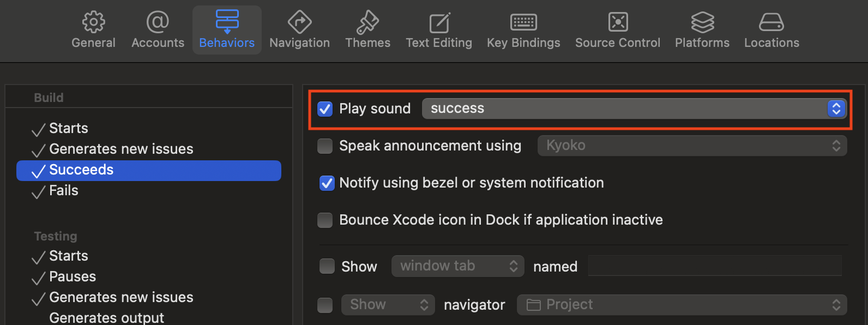Image resolution: width=868 pixels, height=325 pixels.
Task: Click the Build section header
Action: click(49, 98)
